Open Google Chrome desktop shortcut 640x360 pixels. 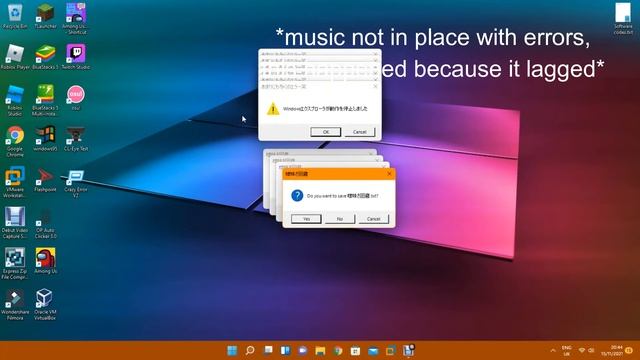point(15,142)
